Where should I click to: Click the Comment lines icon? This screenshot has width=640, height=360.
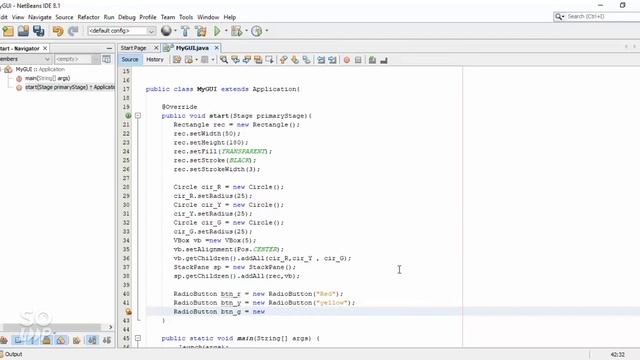372,60
